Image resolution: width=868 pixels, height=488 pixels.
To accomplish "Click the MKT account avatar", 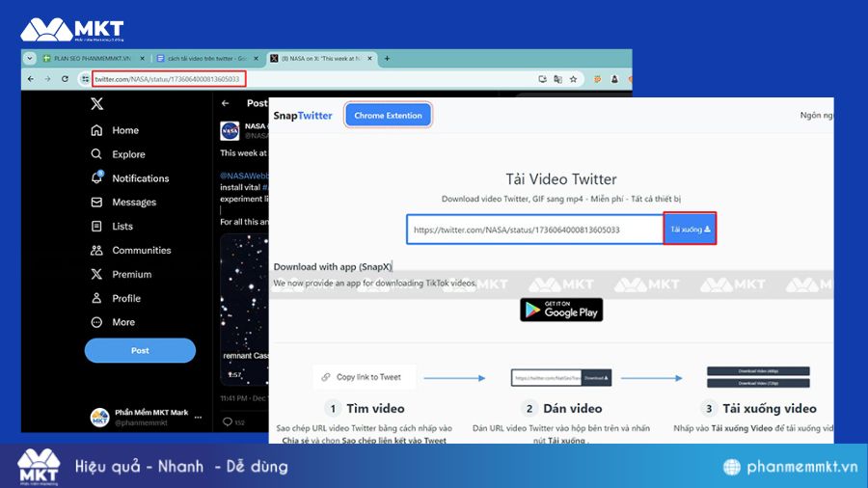I will click(99, 418).
